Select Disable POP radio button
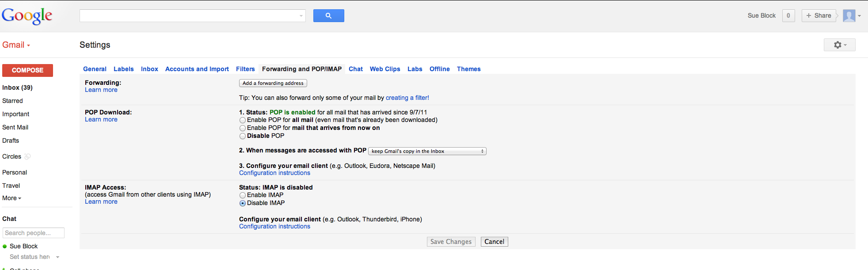The image size is (868, 270). pos(243,136)
